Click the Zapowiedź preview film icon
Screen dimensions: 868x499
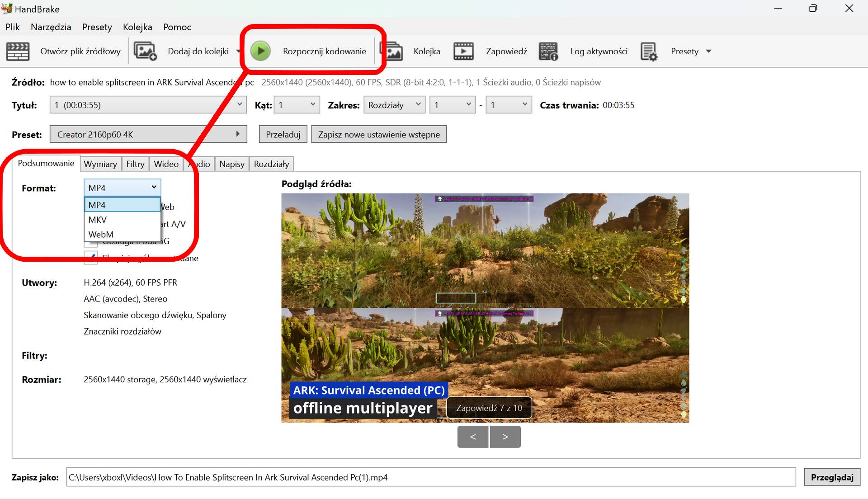pyautogui.click(x=463, y=51)
